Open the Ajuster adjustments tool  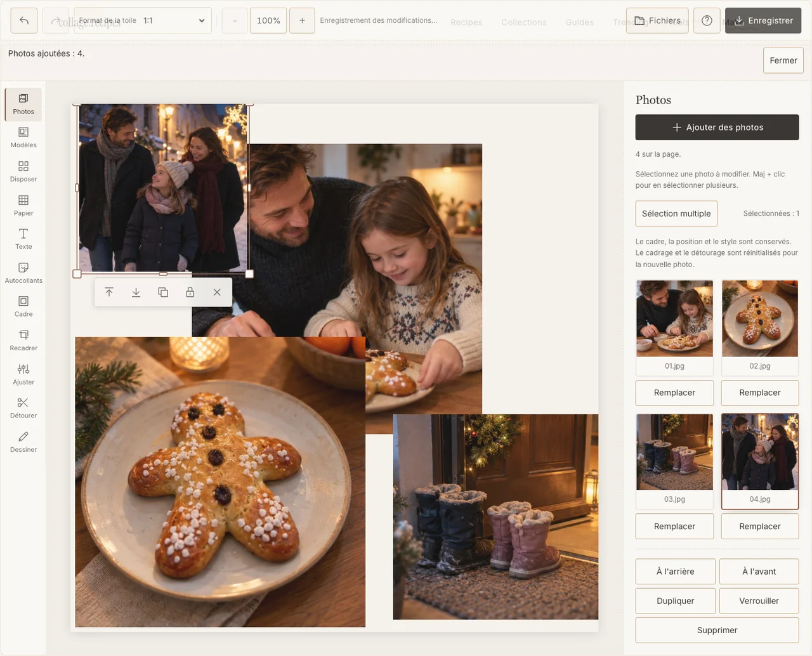pyautogui.click(x=23, y=375)
